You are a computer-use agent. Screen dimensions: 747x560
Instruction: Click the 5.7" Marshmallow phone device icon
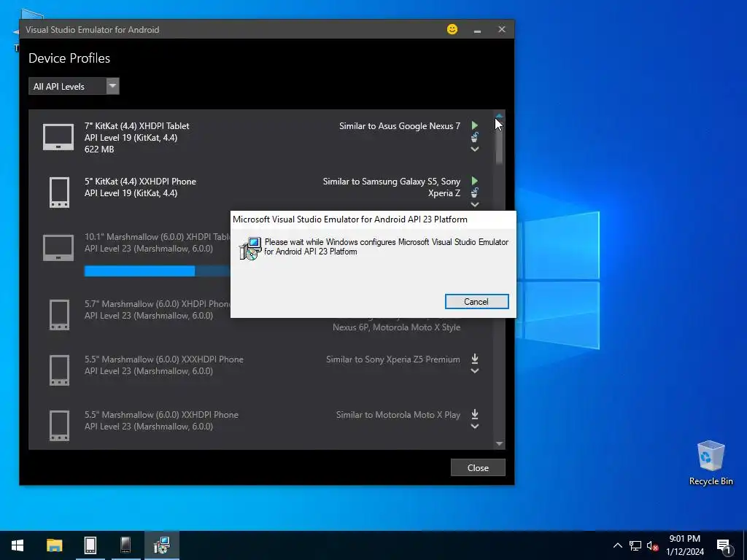coord(59,315)
